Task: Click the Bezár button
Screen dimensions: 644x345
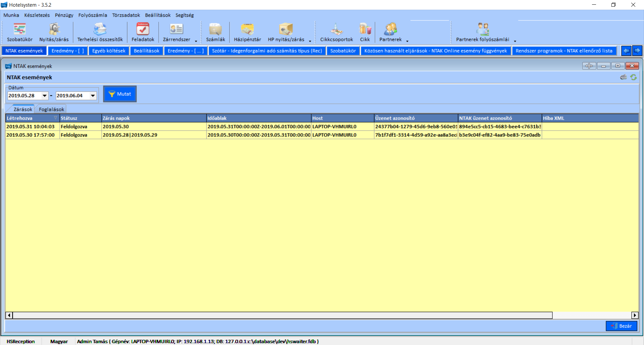Action: [622, 326]
